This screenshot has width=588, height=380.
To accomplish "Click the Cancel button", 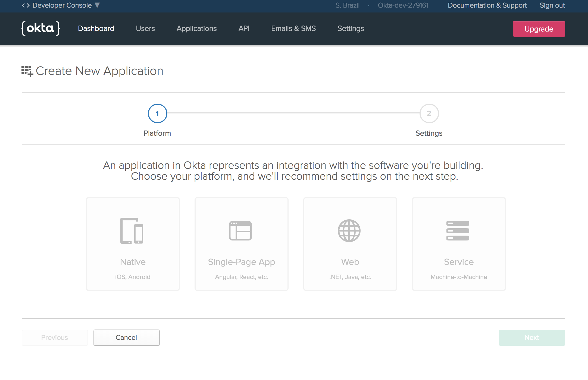I will (x=126, y=337).
